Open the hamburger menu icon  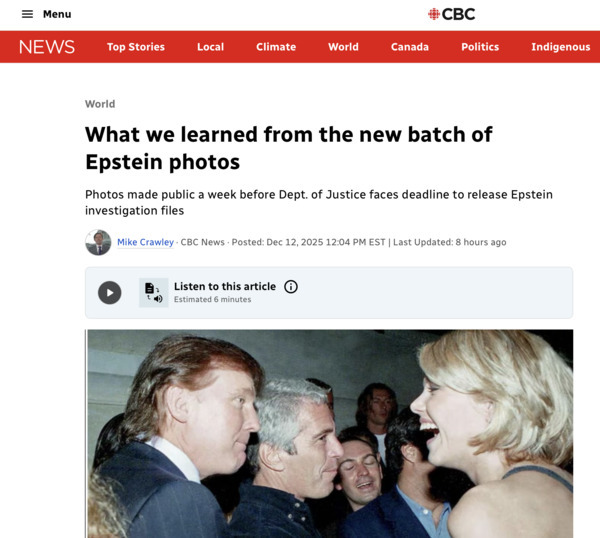click(27, 14)
